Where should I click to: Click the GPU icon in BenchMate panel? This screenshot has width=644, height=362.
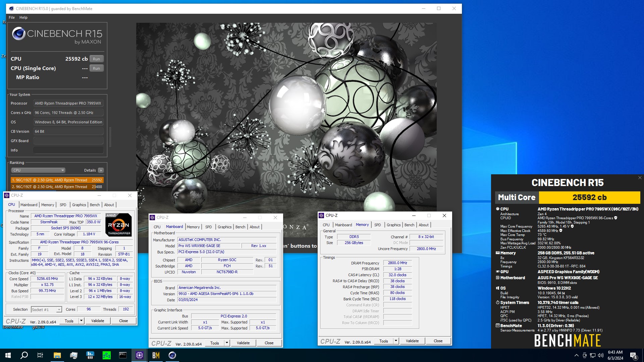coord(497,272)
